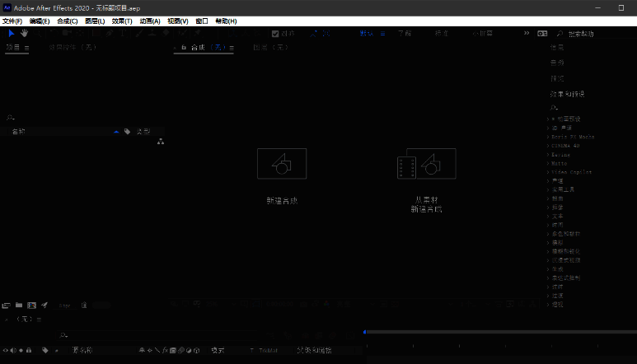Image resolution: width=637 pixels, height=364 pixels.
Task: Select the Camera tool
Action: 67,33
